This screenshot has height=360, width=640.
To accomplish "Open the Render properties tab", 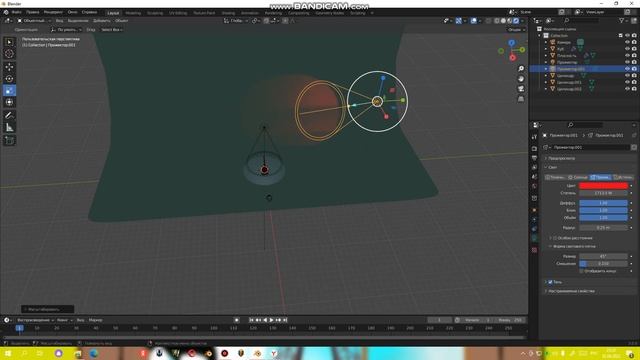I will pyautogui.click(x=534, y=149).
